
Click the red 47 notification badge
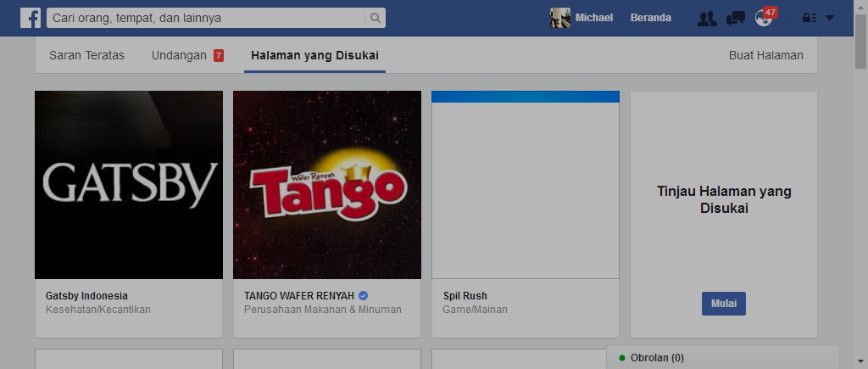[770, 12]
